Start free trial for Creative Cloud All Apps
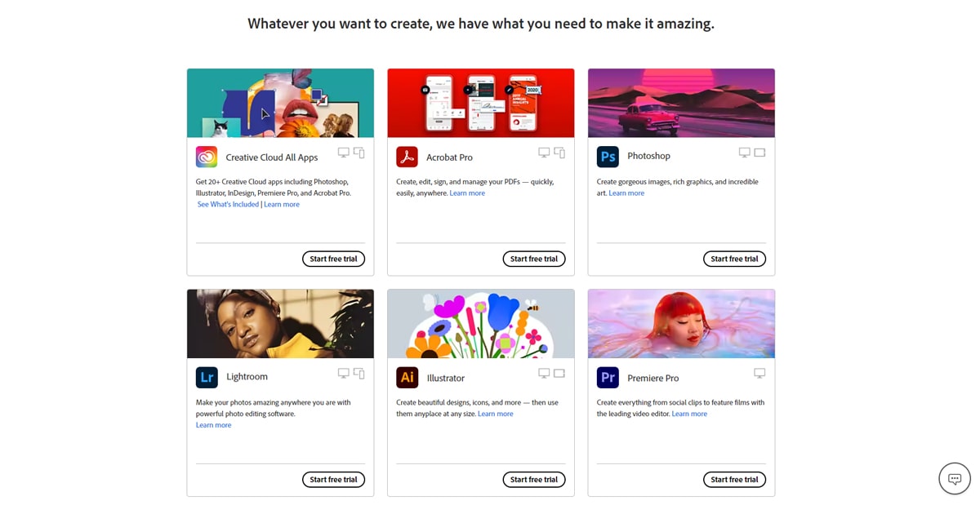Image resolution: width=980 pixels, height=514 pixels. coord(333,259)
